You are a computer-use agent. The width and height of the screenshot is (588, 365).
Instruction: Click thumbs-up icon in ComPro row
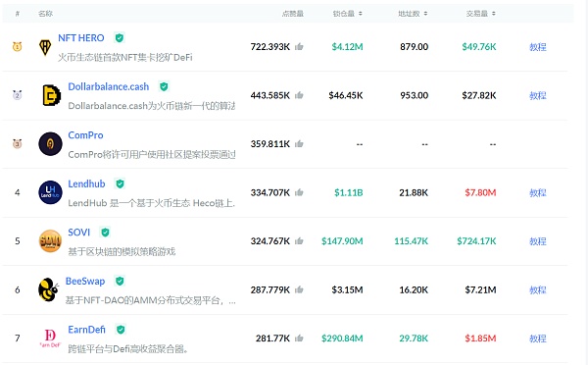point(299,144)
